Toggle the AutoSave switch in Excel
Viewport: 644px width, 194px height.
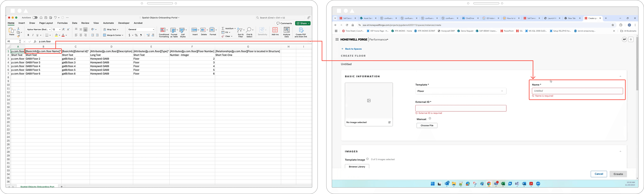coord(35,18)
